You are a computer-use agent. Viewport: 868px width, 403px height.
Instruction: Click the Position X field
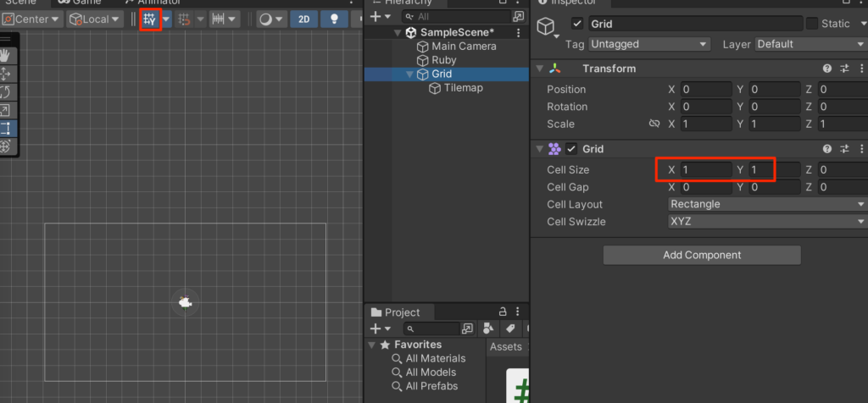706,89
